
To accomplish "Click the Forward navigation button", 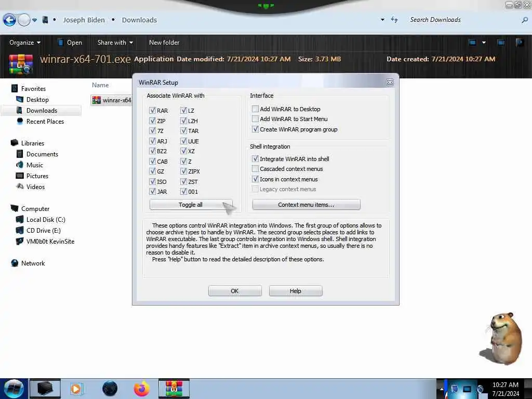I will tap(24, 20).
